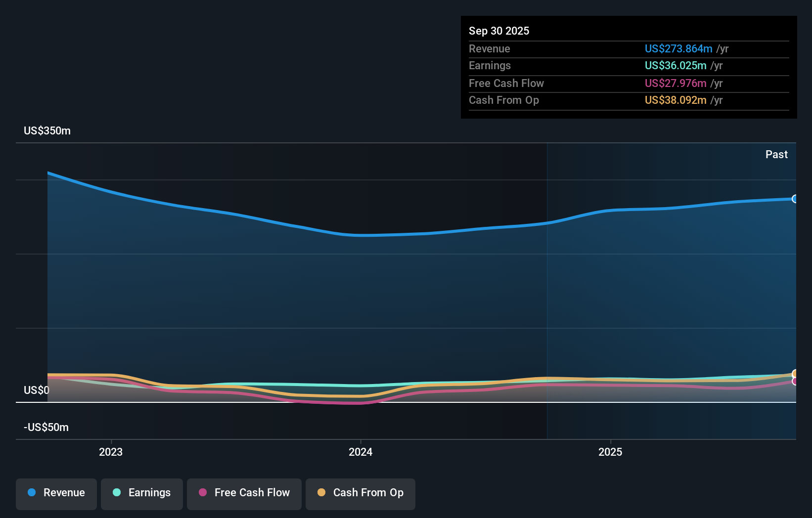Select the Cash From Op endpoint marker

(794, 373)
